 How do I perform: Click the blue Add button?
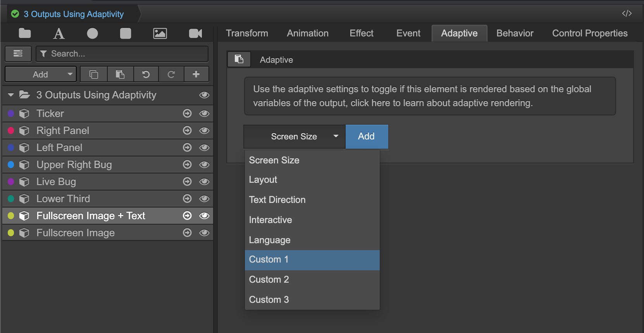click(366, 137)
